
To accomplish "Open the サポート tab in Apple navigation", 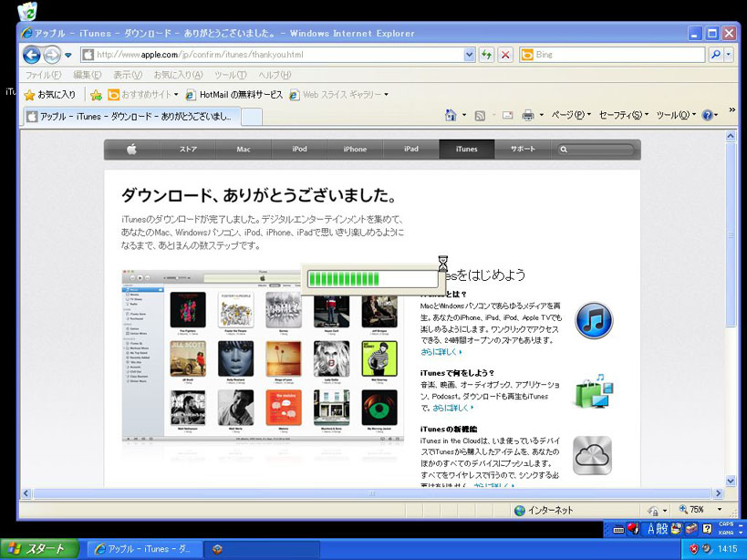I will point(523,150).
